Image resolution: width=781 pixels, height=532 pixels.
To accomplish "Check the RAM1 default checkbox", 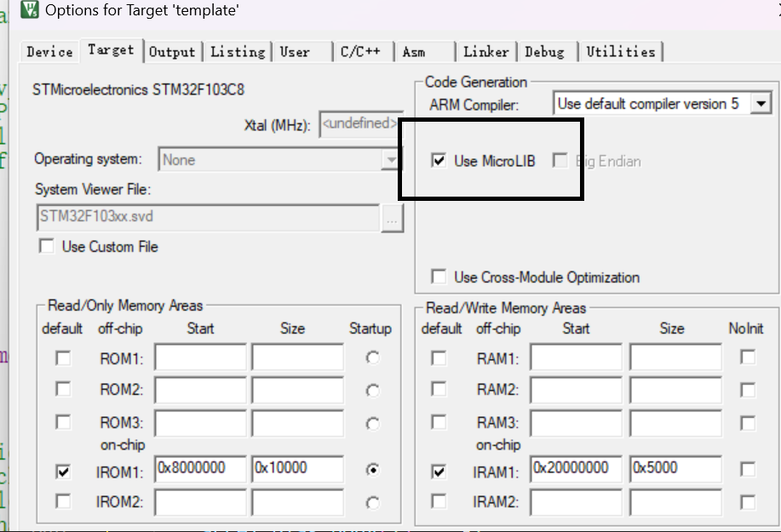I will click(439, 358).
